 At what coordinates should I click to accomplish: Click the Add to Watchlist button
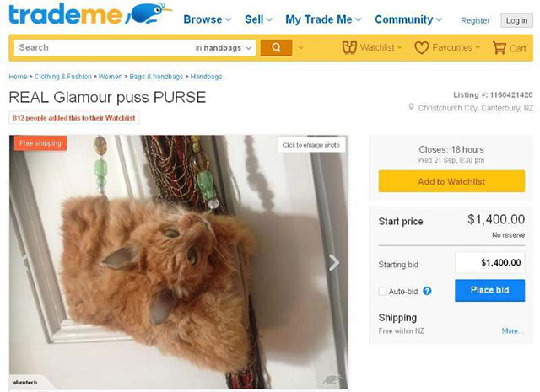pos(451,181)
